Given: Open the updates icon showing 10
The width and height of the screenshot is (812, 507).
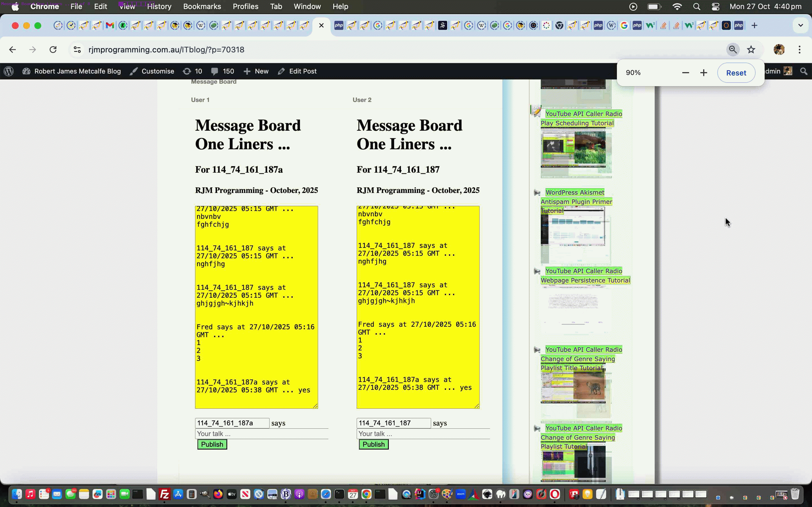Looking at the screenshot, I should tap(192, 71).
